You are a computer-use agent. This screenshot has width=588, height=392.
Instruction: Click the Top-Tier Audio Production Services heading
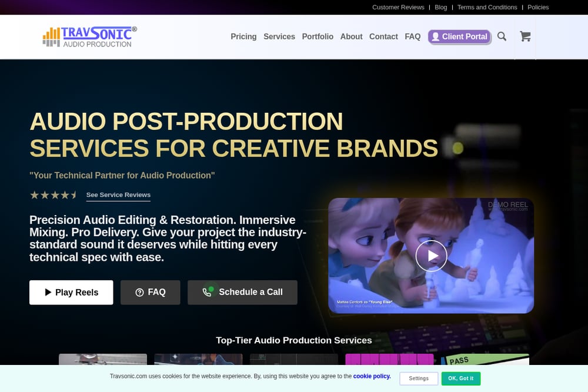click(293, 340)
